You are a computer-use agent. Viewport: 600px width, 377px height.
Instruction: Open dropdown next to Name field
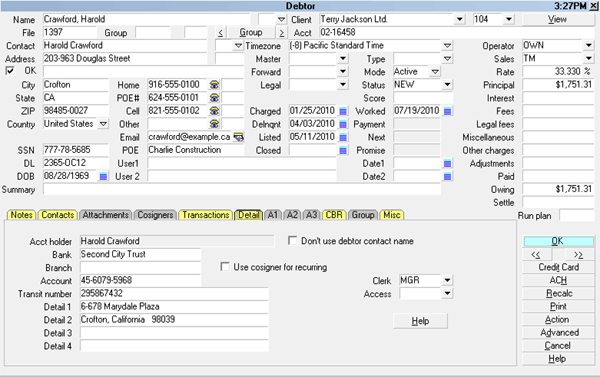(x=281, y=19)
